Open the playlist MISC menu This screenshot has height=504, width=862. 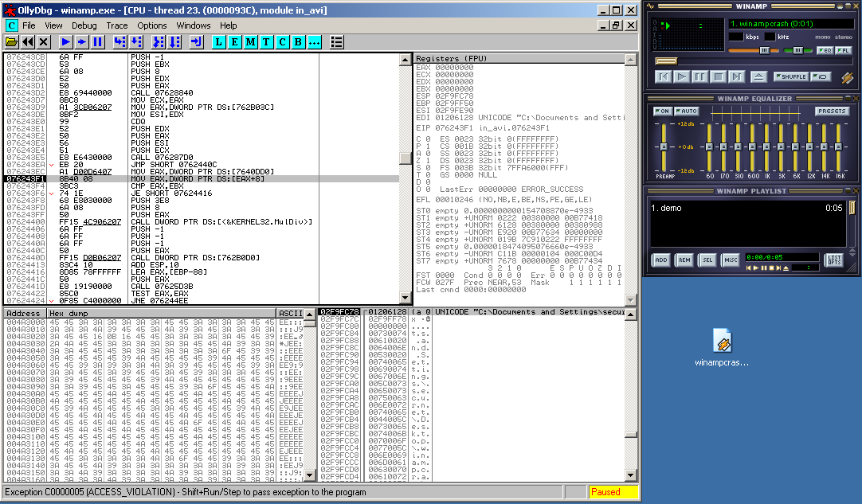point(731,260)
